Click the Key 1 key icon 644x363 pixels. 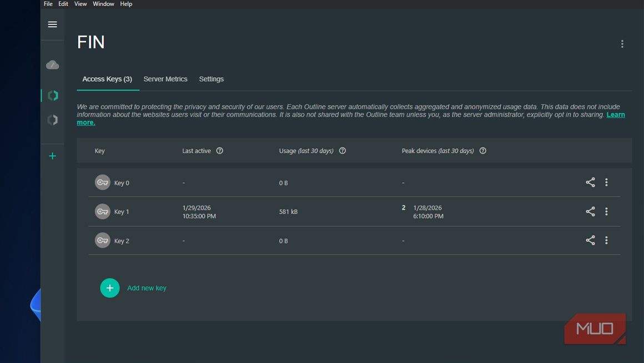[102, 211]
